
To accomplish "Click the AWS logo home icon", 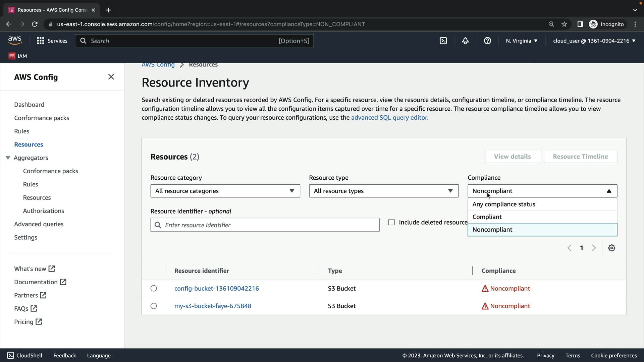I will point(15,41).
